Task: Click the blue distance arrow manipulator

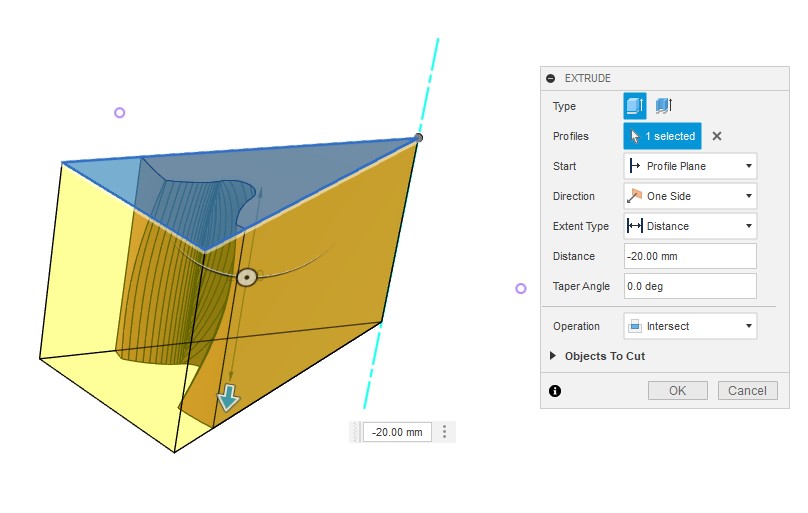Action: click(x=229, y=399)
